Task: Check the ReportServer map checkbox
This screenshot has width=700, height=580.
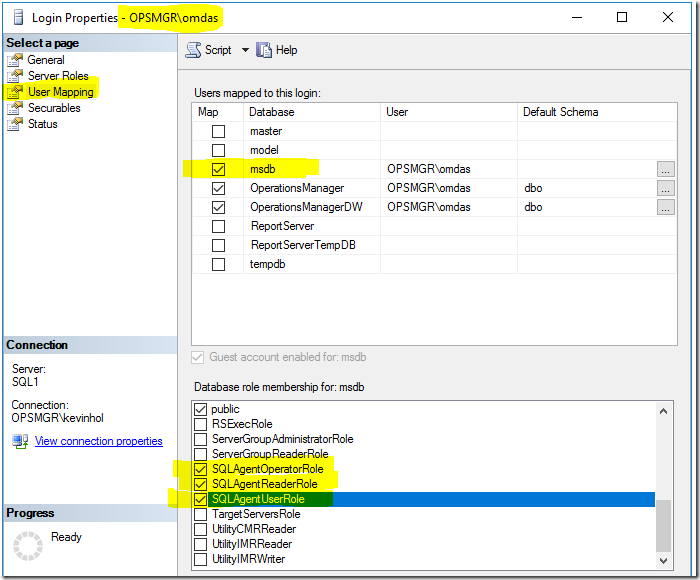Action: click(x=218, y=226)
